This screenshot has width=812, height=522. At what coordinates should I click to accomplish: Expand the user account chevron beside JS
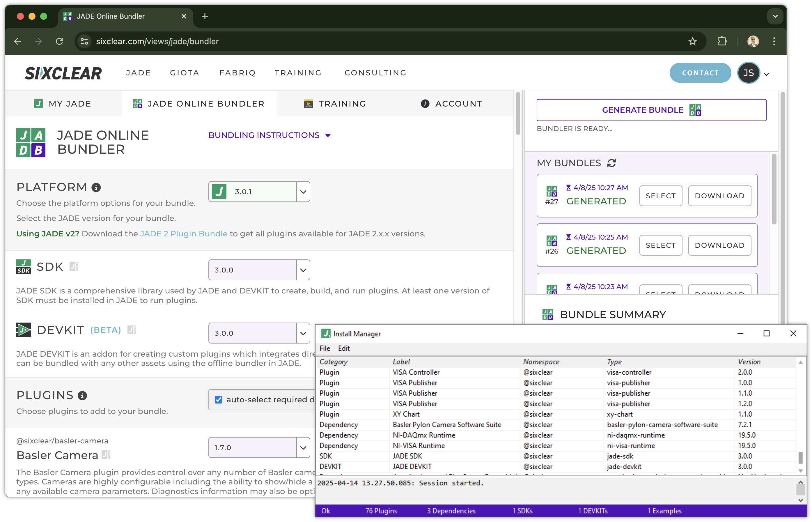click(767, 74)
